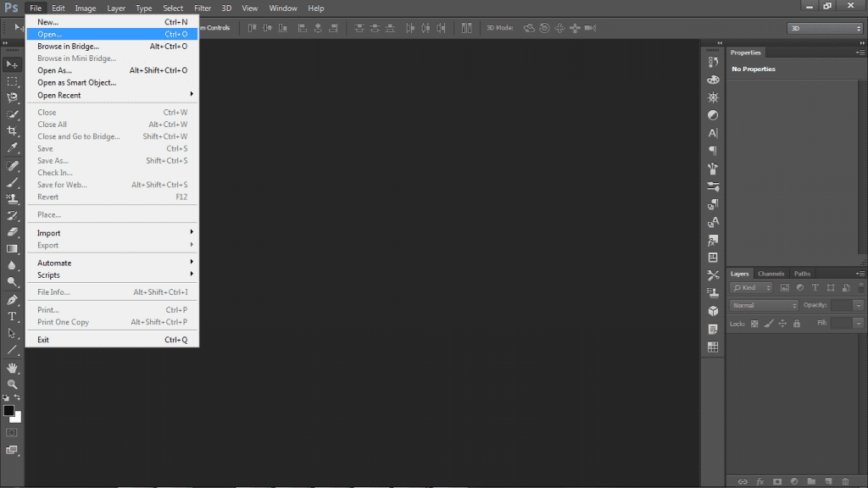Click the Opacity input field
This screenshot has height=488, width=868.
click(841, 305)
